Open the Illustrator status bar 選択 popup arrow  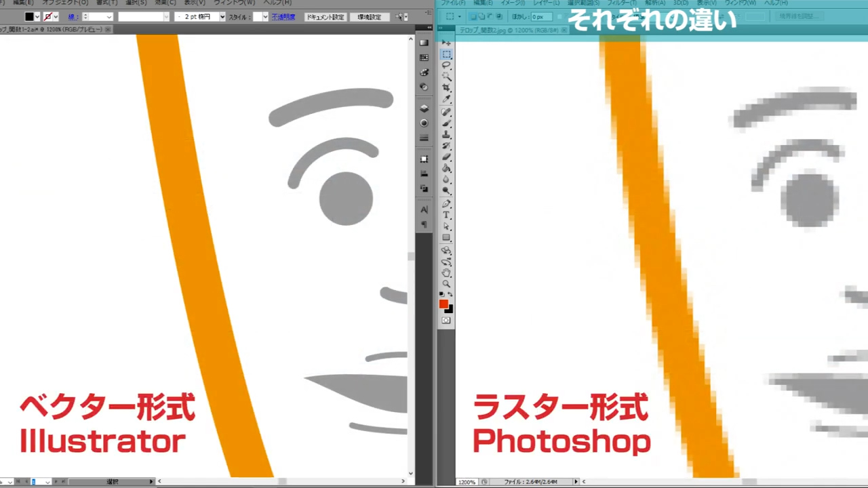pos(151,482)
